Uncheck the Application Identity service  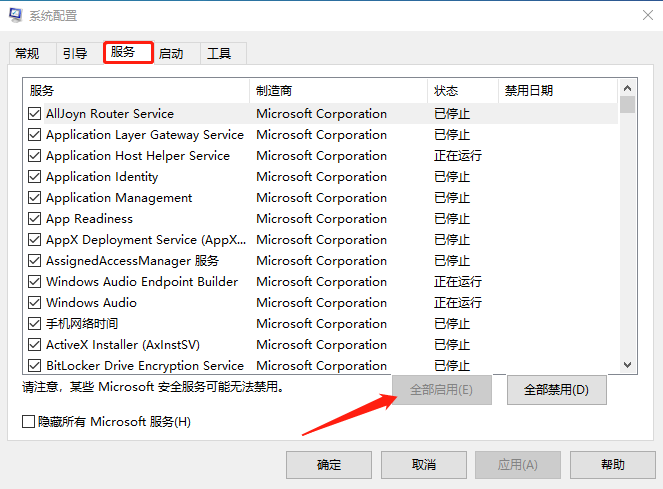[35, 177]
